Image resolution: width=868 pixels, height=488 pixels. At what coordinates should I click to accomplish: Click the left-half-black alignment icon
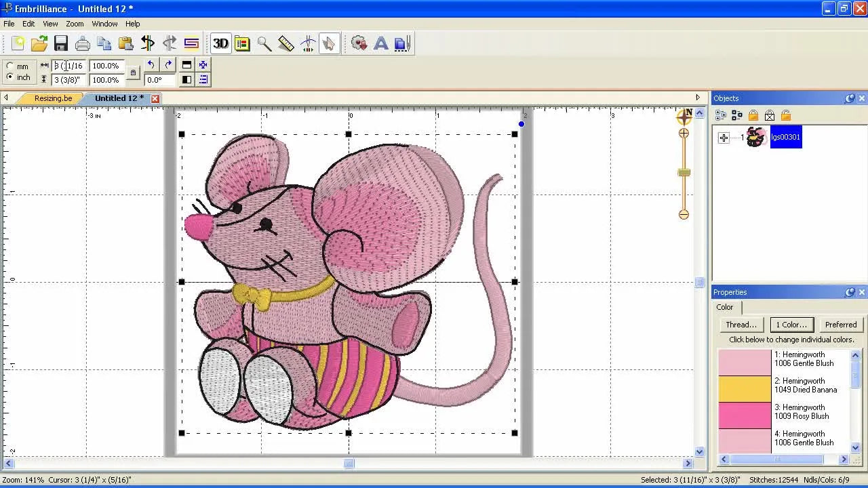point(186,80)
